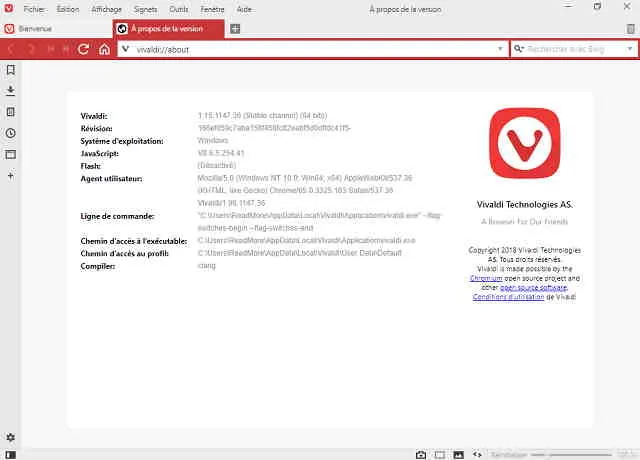Viewport: 640px width, 460px height.
Task: Open the Bookmarks panel
Action: [x=11, y=70]
